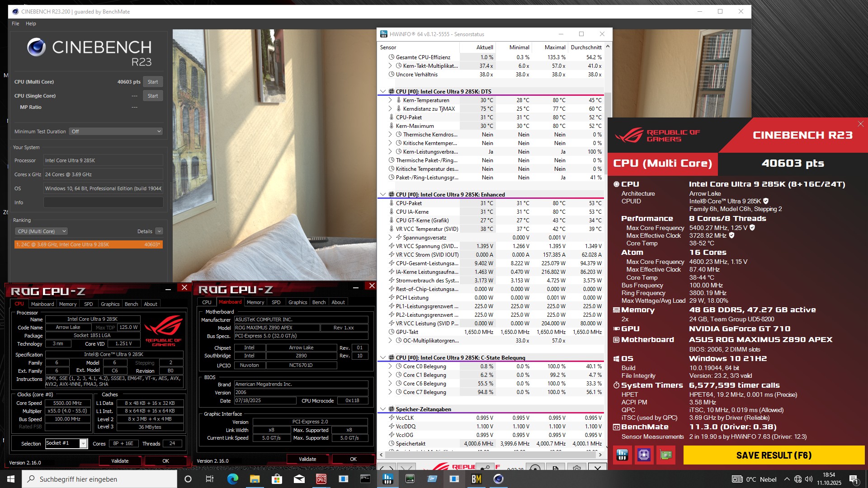Click the SAVE RESULT (F6) button

click(774, 455)
